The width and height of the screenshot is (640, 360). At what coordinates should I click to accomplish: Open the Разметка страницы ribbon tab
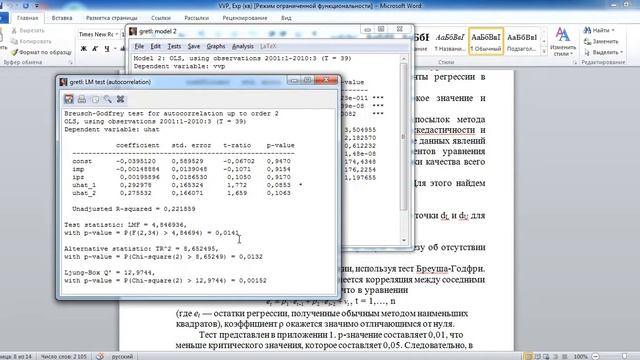[111, 18]
